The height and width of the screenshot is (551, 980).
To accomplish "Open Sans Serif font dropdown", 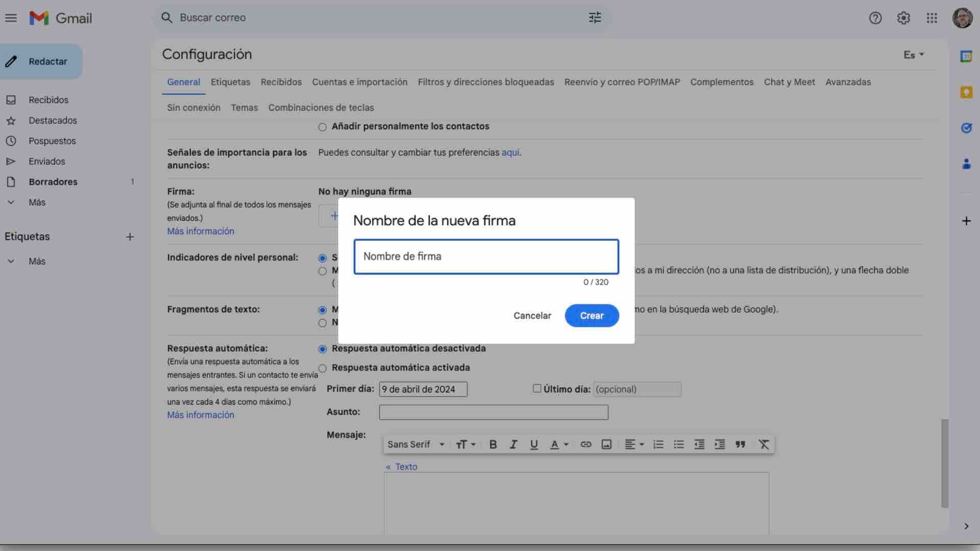I will (416, 444).
